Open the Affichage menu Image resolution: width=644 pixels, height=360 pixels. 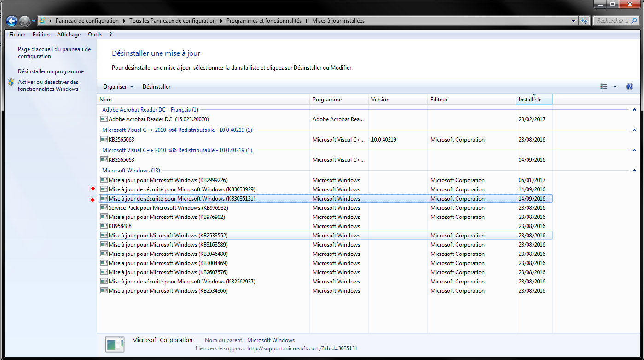coord(69,35)
